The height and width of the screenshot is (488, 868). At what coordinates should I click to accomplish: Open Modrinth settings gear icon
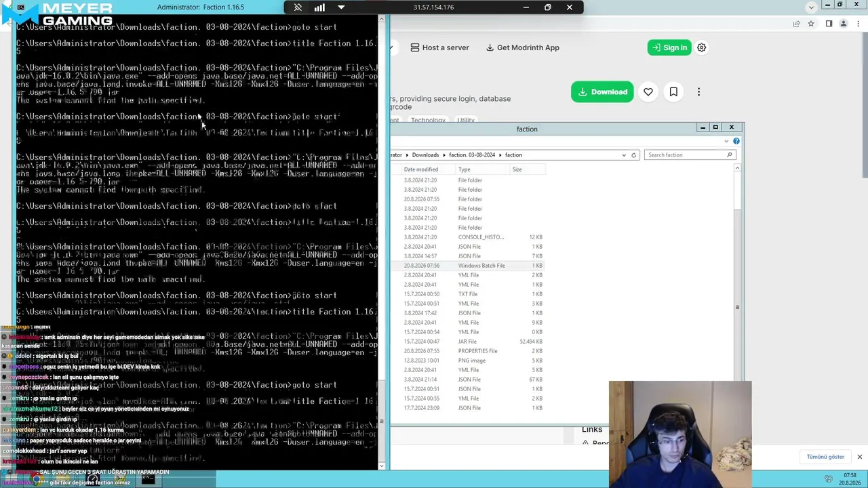point(702,47)
